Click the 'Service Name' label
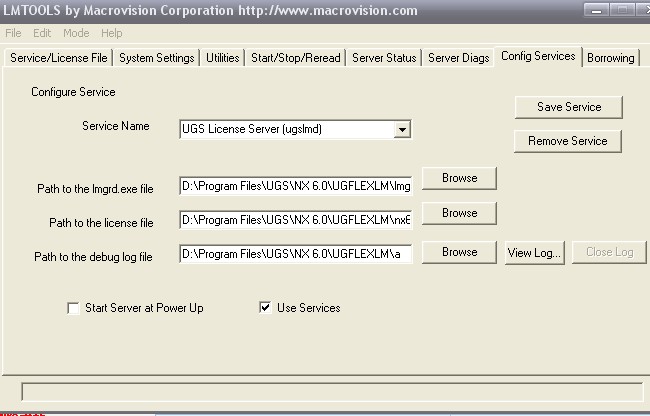650x416 pixels. click(x=116, y=126)
